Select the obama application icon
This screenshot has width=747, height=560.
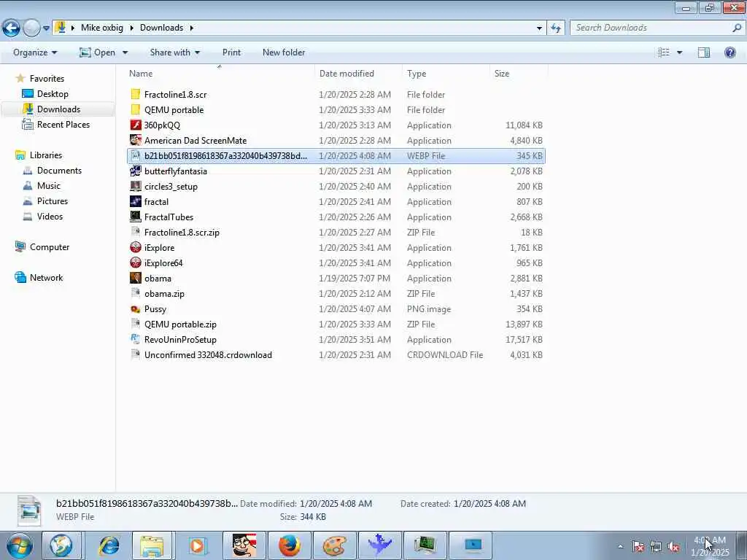[x=136, y=278]
